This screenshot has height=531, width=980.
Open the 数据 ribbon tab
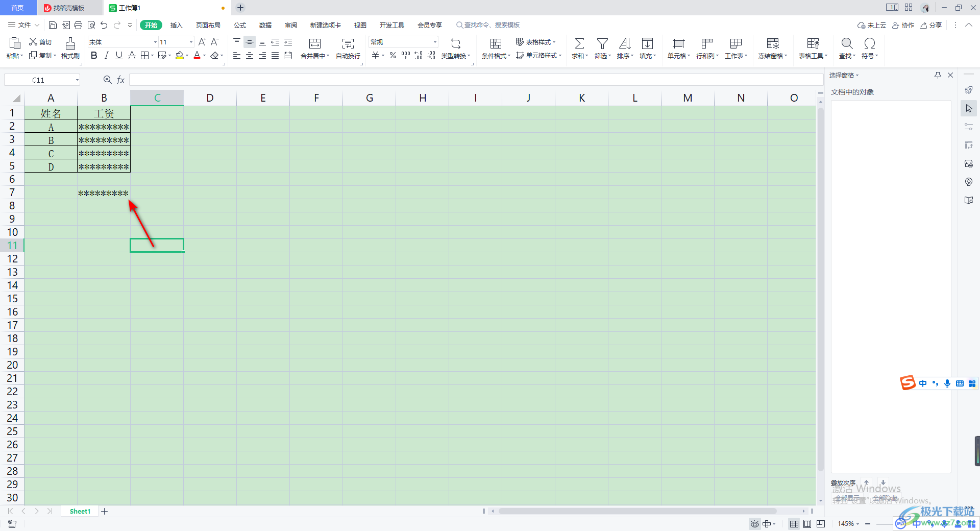tap(265, 25)
